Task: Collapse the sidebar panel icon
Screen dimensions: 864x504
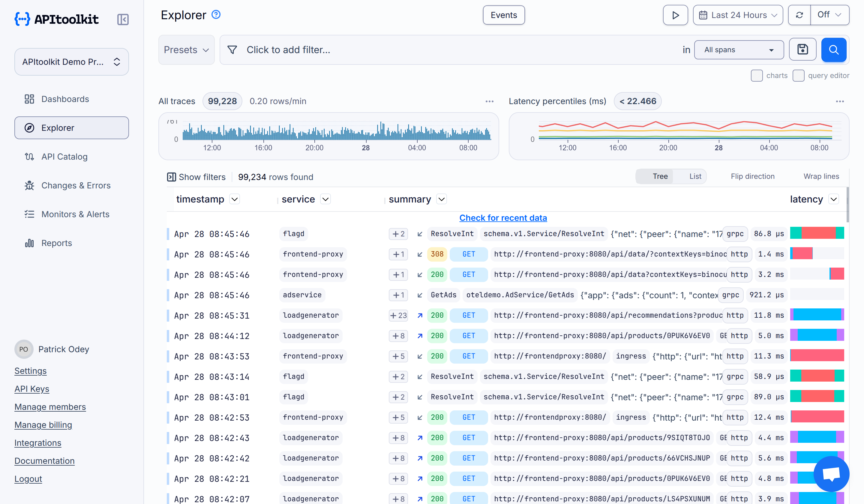Action: pyautogui.click(x=123, y=19)
